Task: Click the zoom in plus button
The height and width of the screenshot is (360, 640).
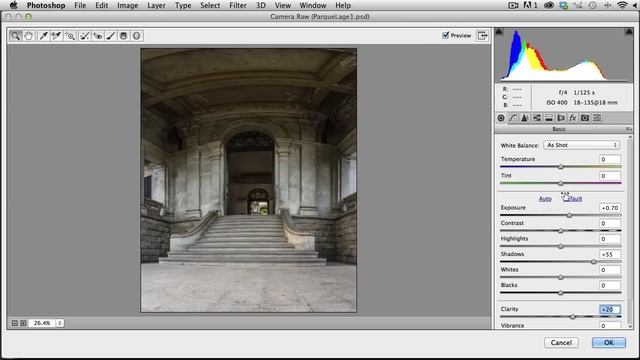Action: click(23, 323)
